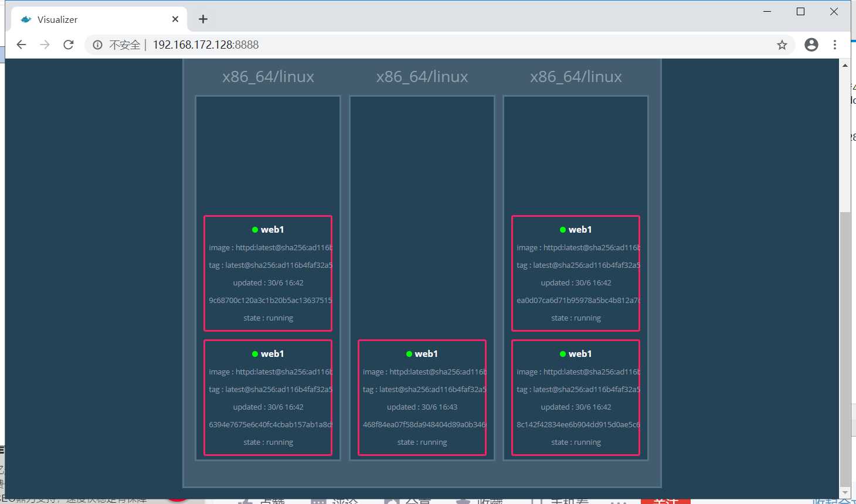
Task: Go back to the previous page
Action: pyautogui.click(x=22, y=45)
